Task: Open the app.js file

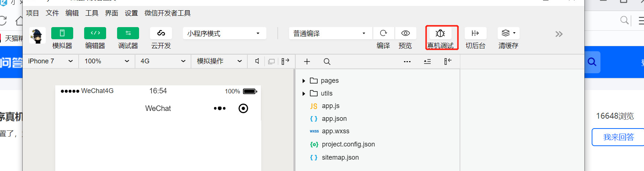Action: (x=330, y=106)
